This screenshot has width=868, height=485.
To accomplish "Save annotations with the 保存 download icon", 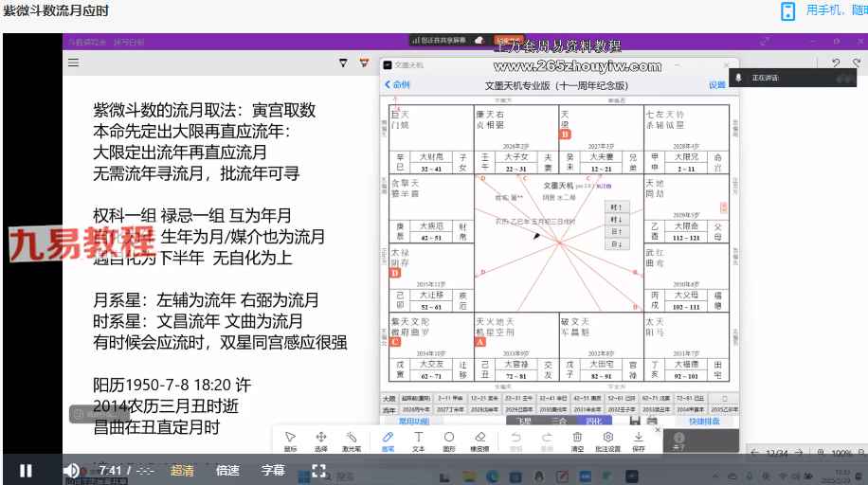I will pyautogui.click(x=639, y=440).
